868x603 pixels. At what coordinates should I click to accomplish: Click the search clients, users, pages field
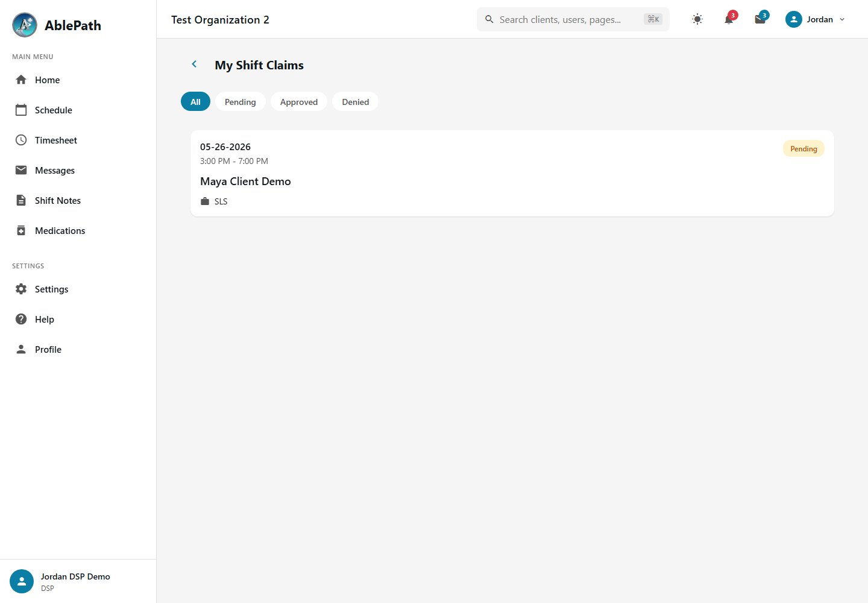coord(573,19)
